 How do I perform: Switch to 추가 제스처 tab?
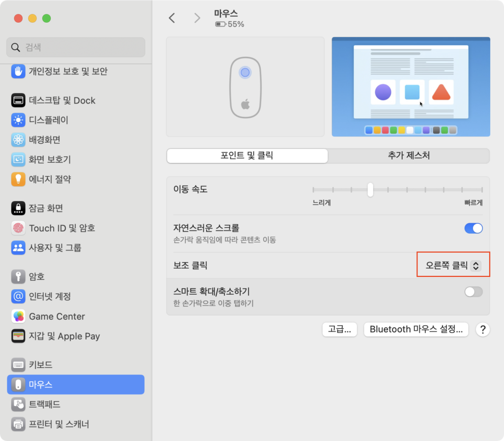pyautogui.click(x=409, y=156)
